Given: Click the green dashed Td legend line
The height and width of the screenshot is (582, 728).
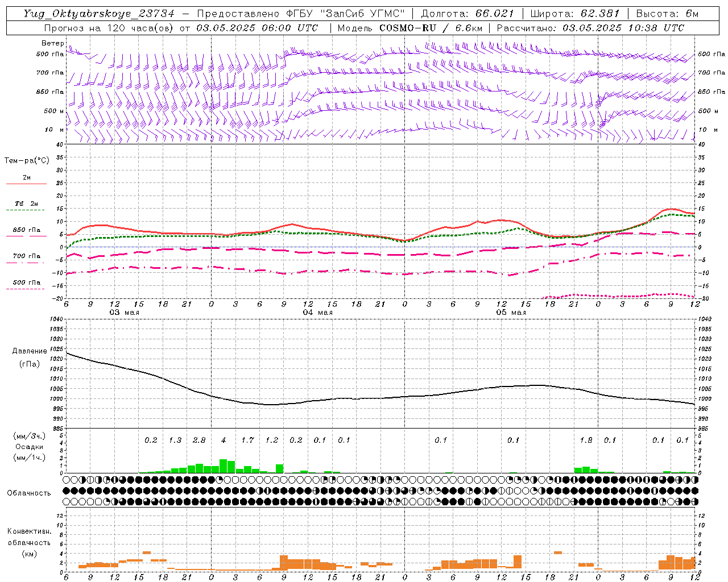Looking at the screenshot, I should [26, 210].
